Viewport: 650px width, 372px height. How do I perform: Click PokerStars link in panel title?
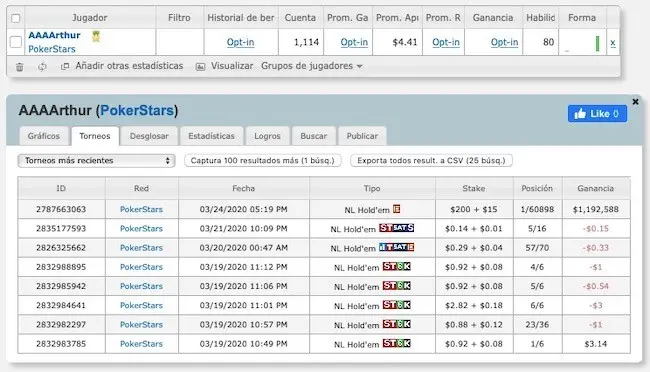coord(137,110)
